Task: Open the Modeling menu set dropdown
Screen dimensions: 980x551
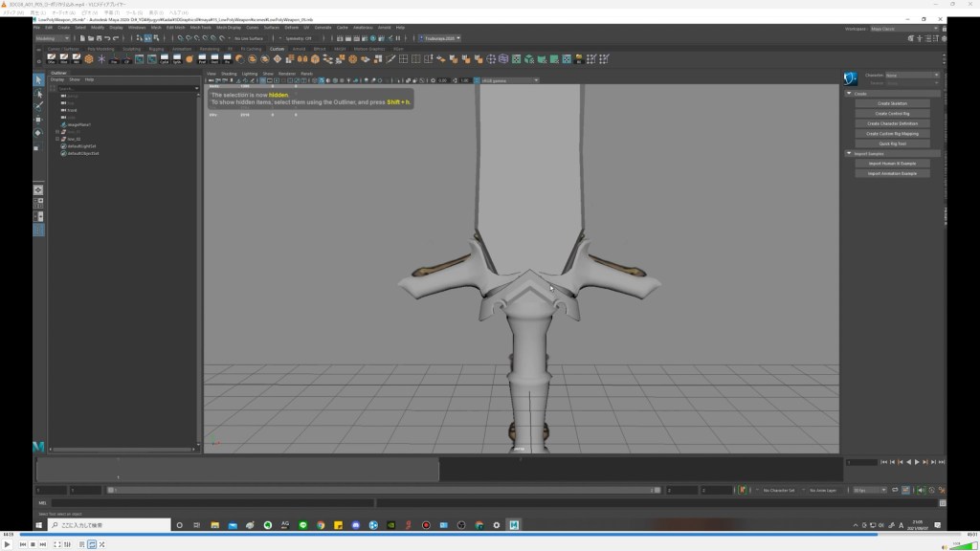Action: 53,38
